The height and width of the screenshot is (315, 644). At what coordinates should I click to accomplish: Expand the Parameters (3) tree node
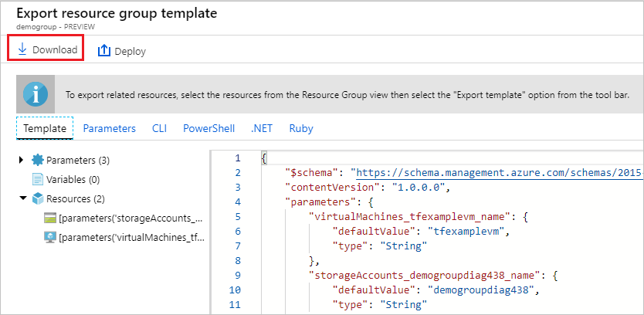point(22,161)
